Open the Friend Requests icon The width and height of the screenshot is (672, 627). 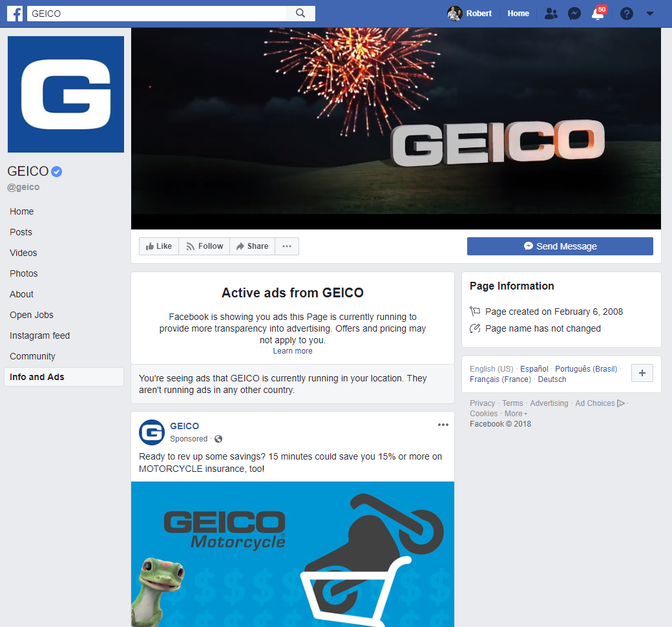551,14
